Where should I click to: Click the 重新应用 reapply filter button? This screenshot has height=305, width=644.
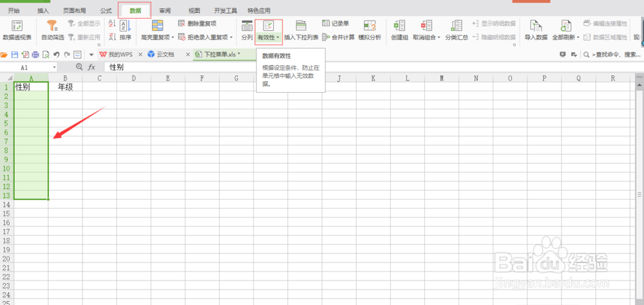point(84,37)
